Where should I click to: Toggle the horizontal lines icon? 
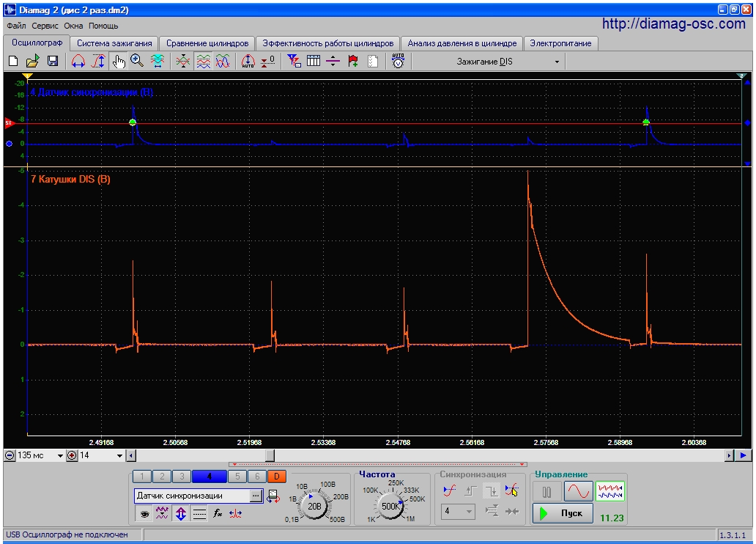click(199, 514)
